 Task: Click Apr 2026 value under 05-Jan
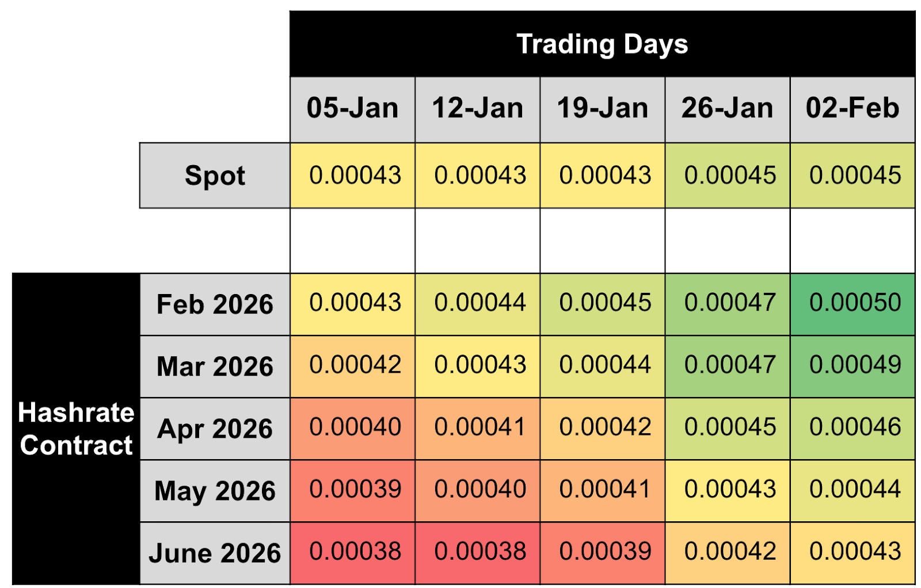pos(355,427)
